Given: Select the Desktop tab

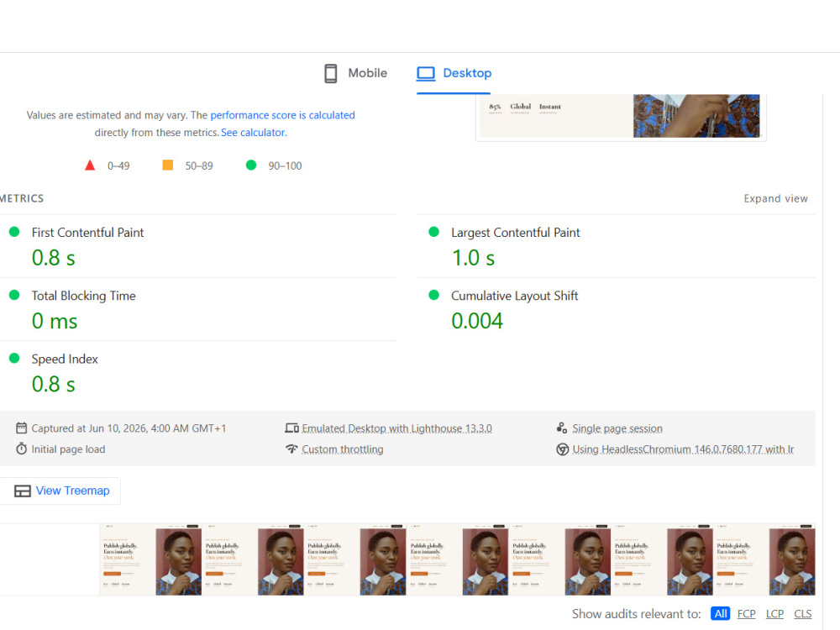Looking at the screenshot, I should tap(454, 73).
